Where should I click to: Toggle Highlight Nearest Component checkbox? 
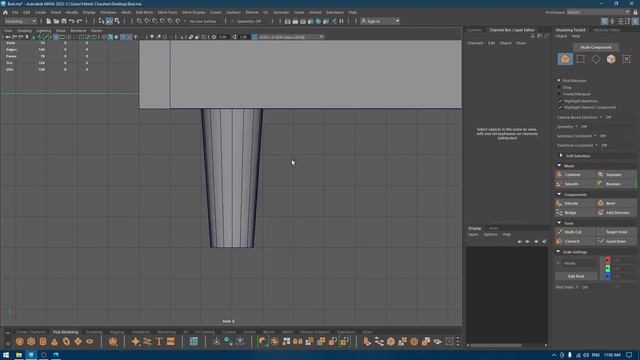(560, 107)
